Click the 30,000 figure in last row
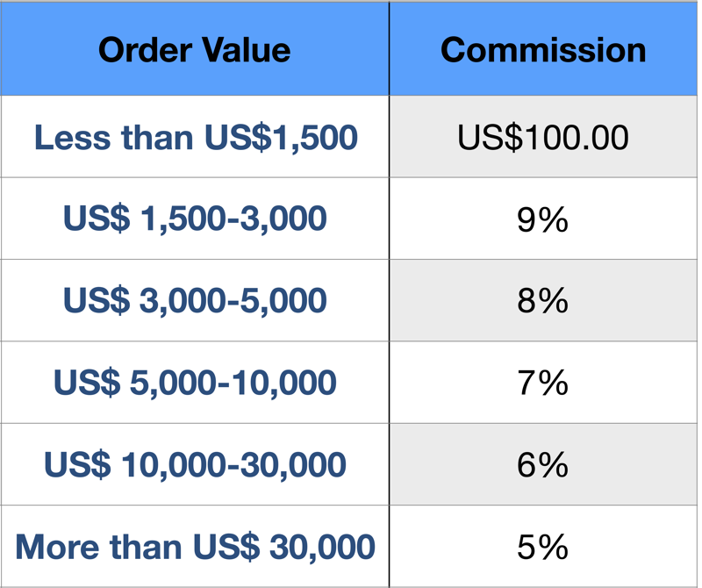The width and height of the screenshot is (702, 588). [x=322, y=547]
